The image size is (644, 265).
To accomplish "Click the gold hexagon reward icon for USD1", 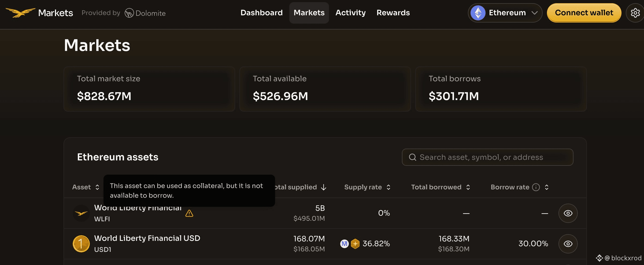I will click(x=355, y=244).
